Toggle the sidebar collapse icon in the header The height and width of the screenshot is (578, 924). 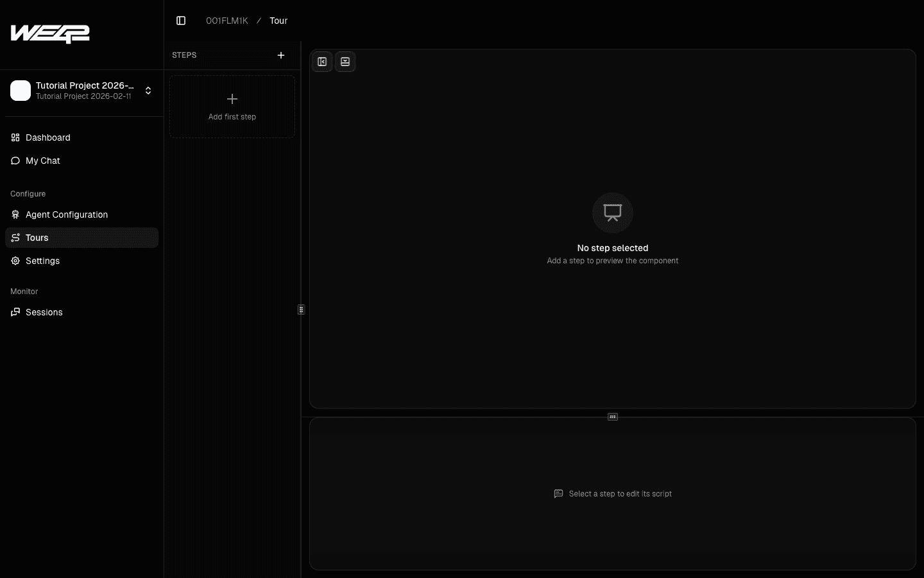tap(180, 21)
